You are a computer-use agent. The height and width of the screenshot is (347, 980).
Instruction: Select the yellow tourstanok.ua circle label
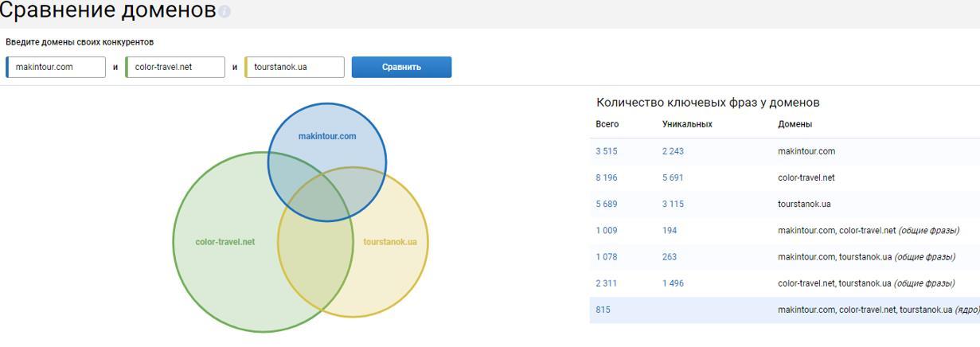pos(390,242)
